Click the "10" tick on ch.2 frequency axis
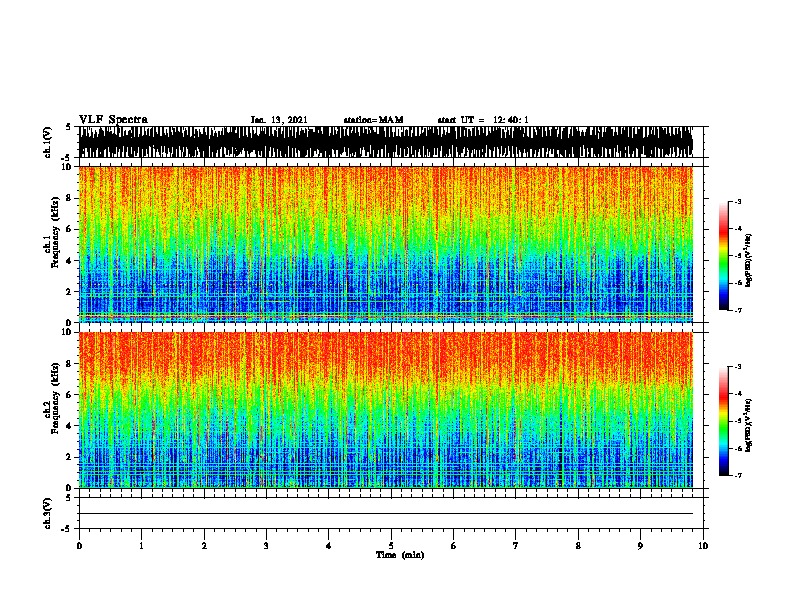792x612 pixels. coord(69,332)
